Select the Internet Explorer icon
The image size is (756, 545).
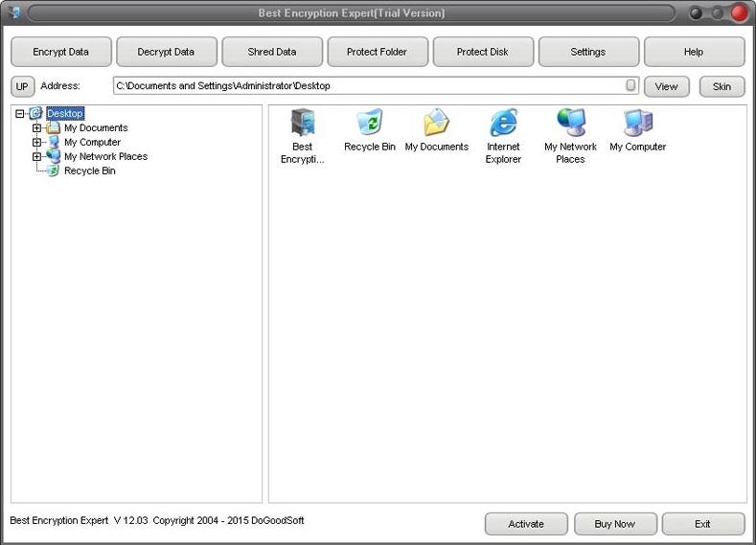point(503,123)
